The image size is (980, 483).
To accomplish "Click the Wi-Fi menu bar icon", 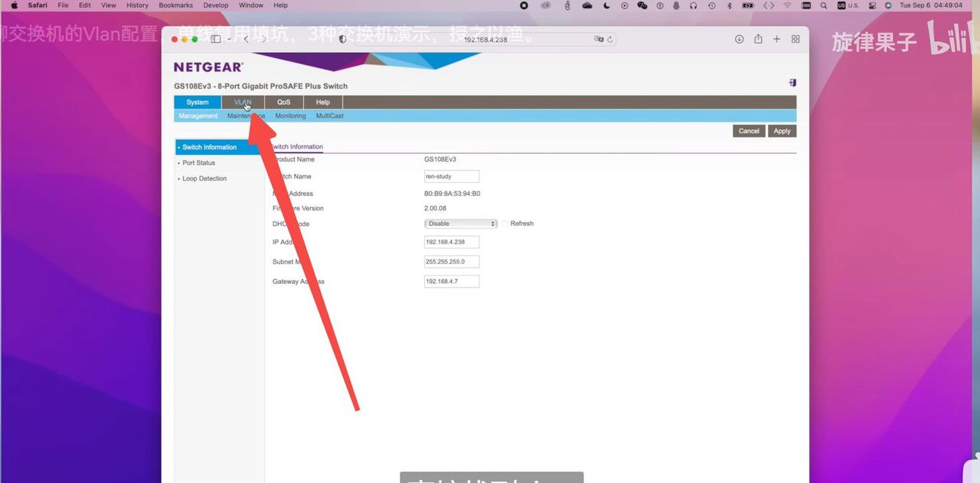I will [x=787, y=5].
